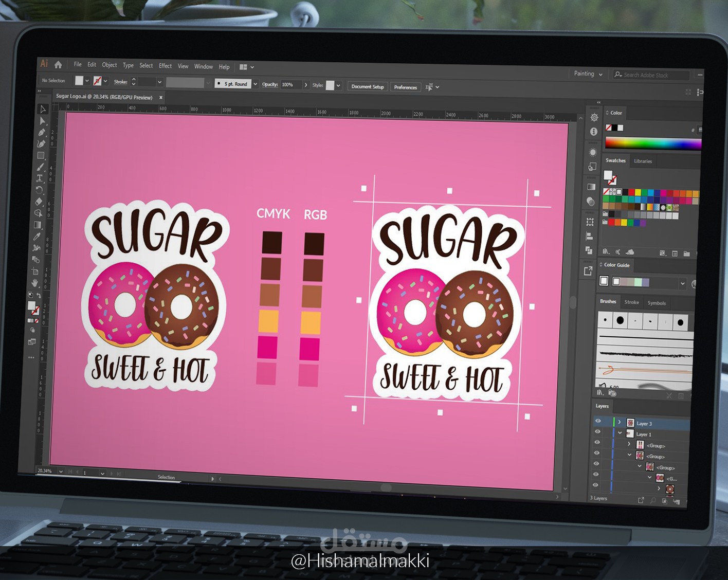Viewport: 728px width, 580px height.
Task: Toggle visibility of Layer 1
Action: [x=597, y=432]
